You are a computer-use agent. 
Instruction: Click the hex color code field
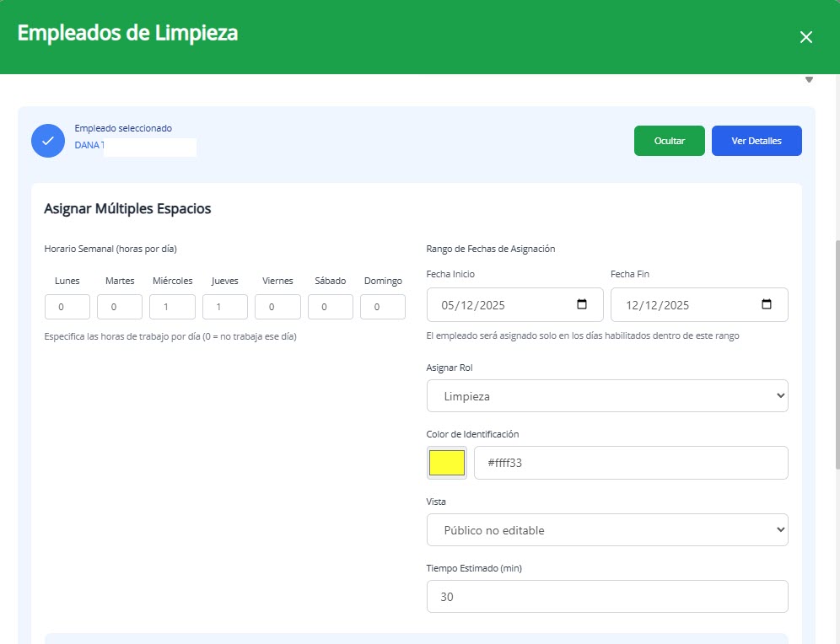[x=631, y=463]
